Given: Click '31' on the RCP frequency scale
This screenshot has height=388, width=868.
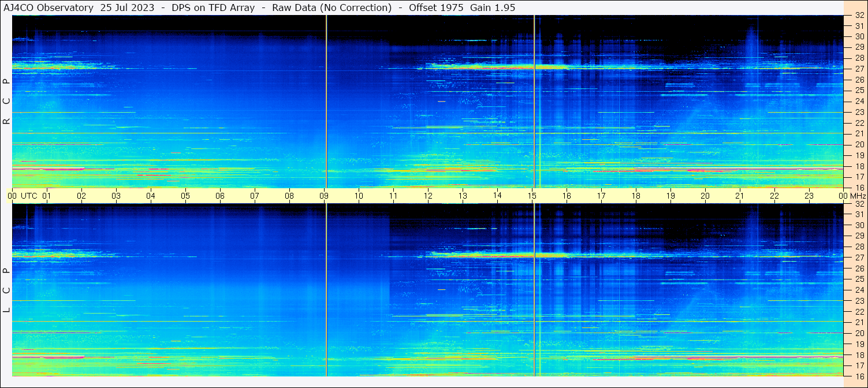Looking at the screenshot, I should pos(859,26).
